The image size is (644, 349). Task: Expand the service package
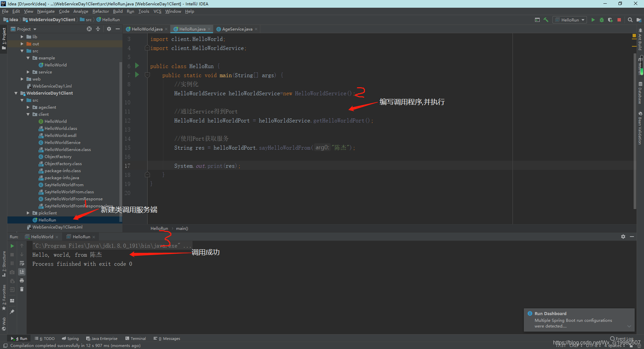click(x=28, y=72)
